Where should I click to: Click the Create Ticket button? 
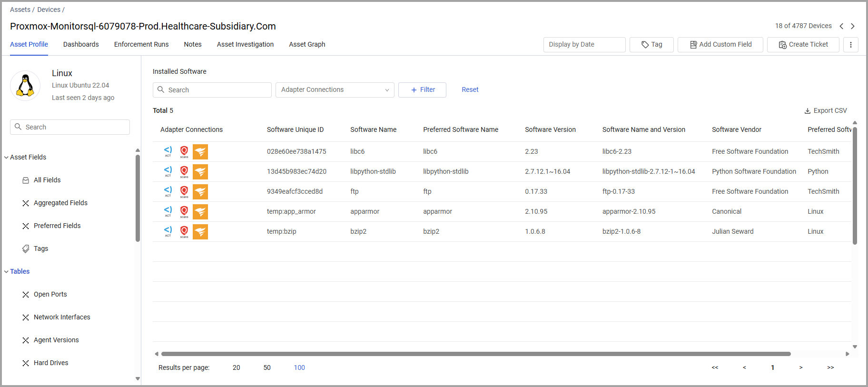[x=803, y=45]
